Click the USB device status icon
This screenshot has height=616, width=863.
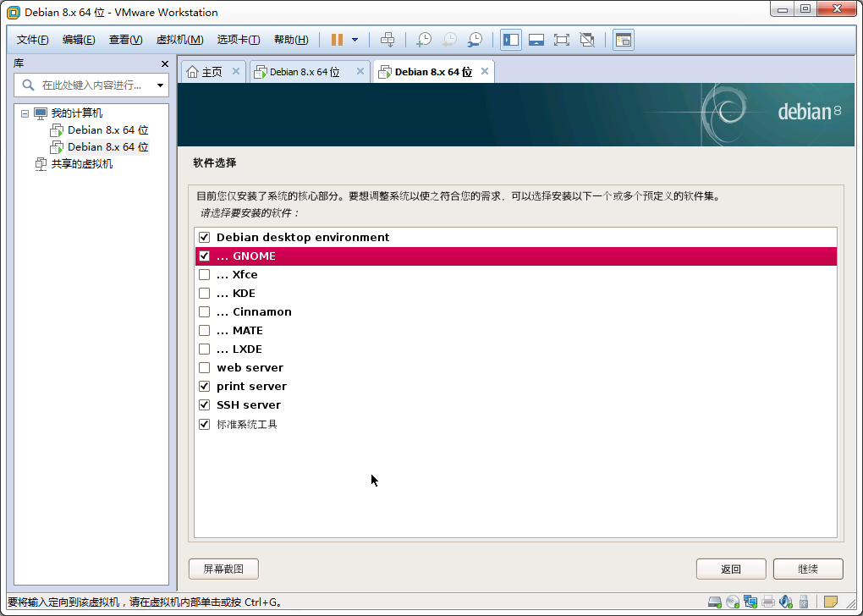(x=804, y=602)
